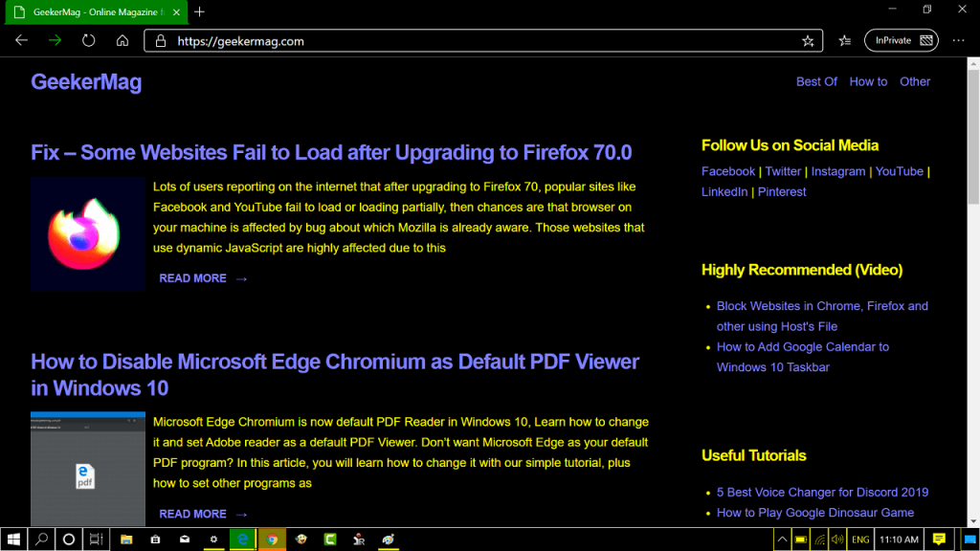Open taskbar Search magnifier
Viewport: 980px width, 551px height.
coord(41,540)
